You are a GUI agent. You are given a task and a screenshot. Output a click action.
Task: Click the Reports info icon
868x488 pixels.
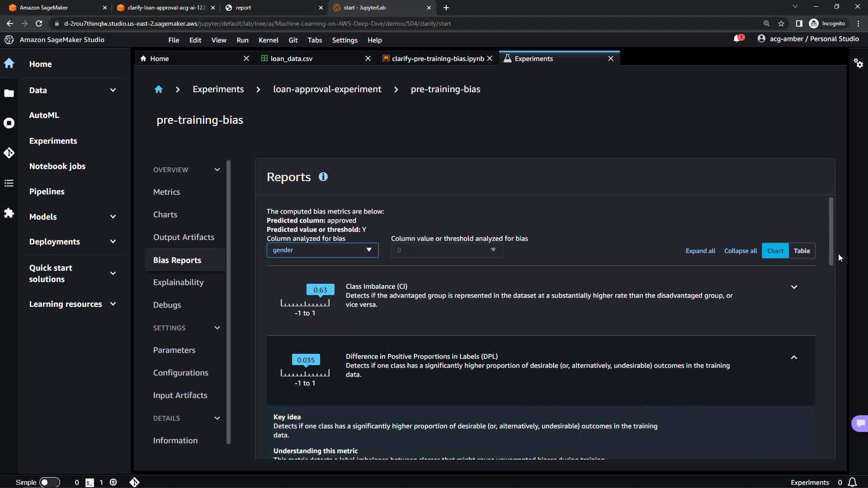(x=323, y=177)
